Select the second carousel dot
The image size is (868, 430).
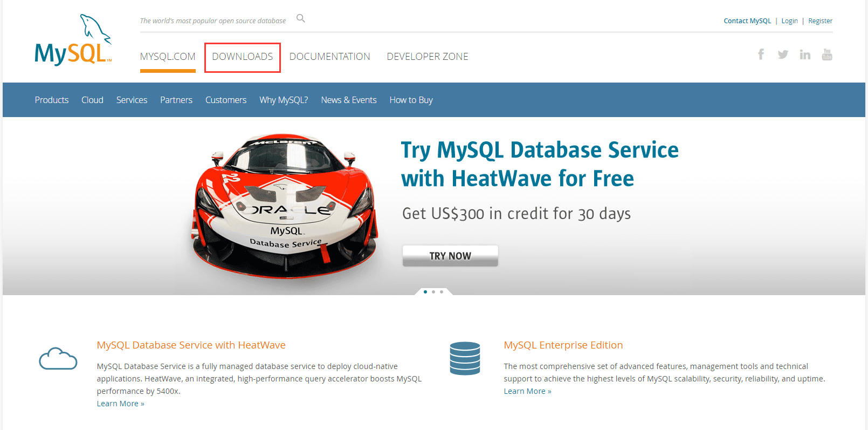click(433, 292)
